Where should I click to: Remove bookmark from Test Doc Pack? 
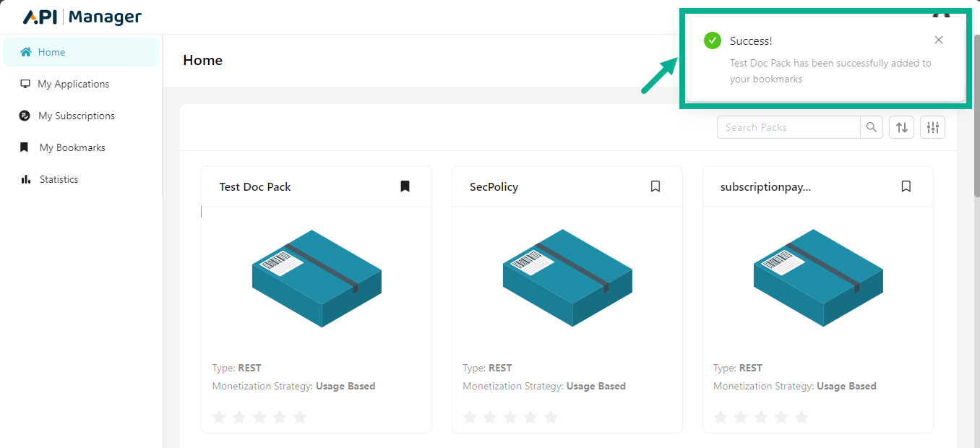click(x=405, y=186)
